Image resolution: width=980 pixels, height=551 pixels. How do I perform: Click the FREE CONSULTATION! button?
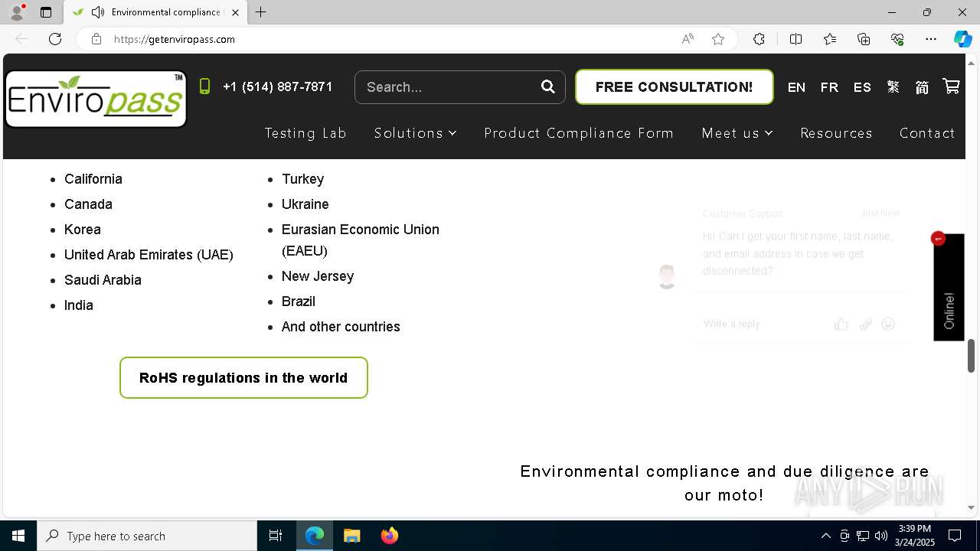click(x=674, y=86)
